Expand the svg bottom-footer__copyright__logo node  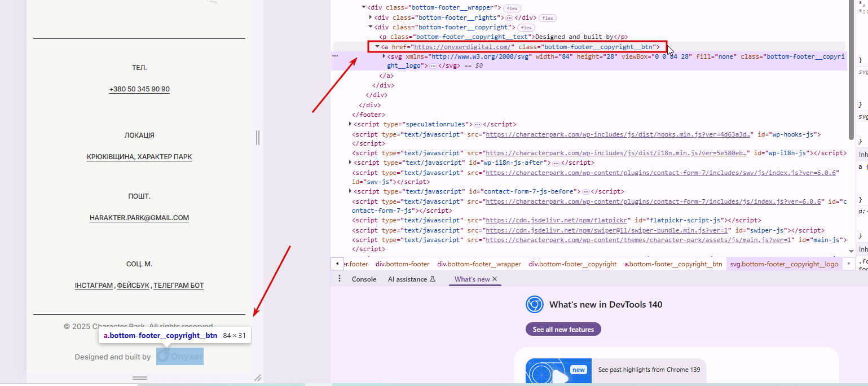pyautogui.click(x=384, y=56)
